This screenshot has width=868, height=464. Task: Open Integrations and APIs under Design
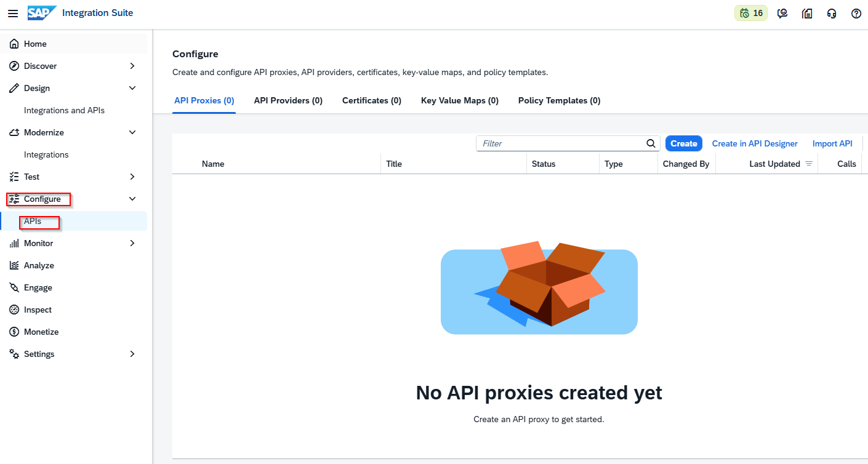(64, 110)
